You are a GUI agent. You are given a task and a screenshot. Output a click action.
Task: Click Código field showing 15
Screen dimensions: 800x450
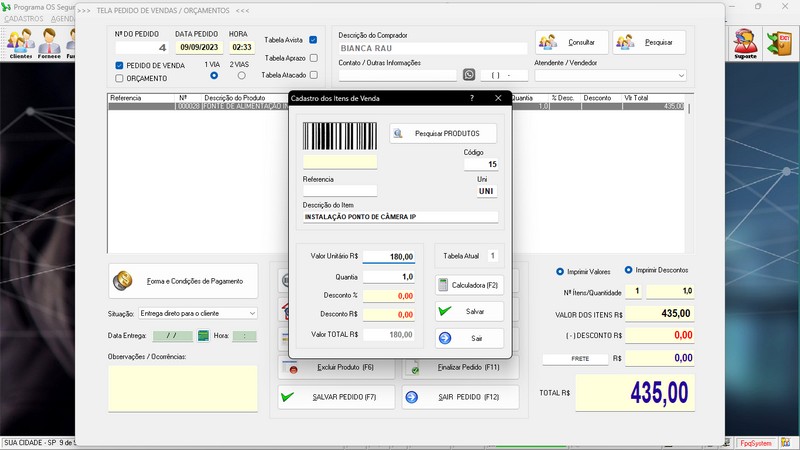[x=481, y=164]
